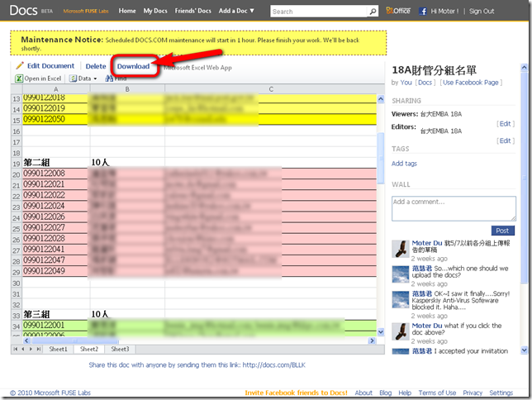The image size is (532, 400).
Task: Click spreadsheet vertical scrollbar thumb
Action: (x=381, y=158)
